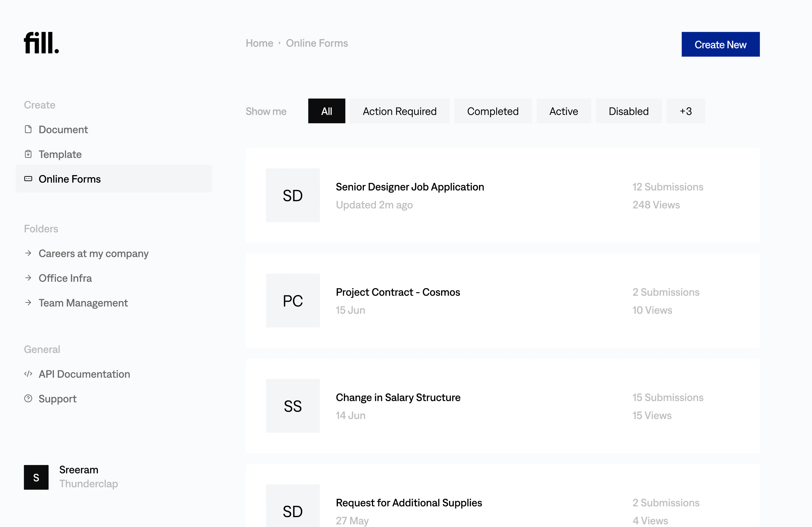Viewport: 812px width, 527px height.
Task: Click the fill. logo
Action: (x=41, y=43)
